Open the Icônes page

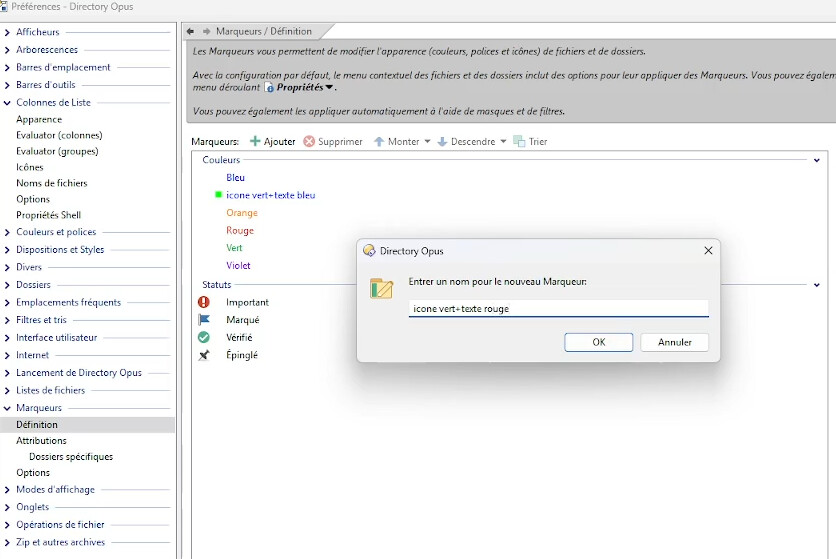30,167
